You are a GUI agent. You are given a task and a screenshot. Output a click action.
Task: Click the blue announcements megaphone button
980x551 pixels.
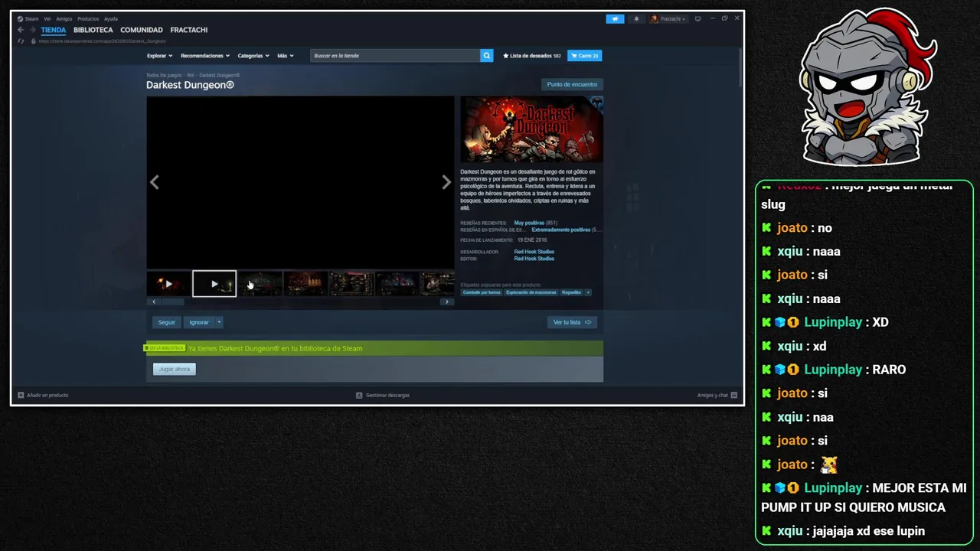615,19
